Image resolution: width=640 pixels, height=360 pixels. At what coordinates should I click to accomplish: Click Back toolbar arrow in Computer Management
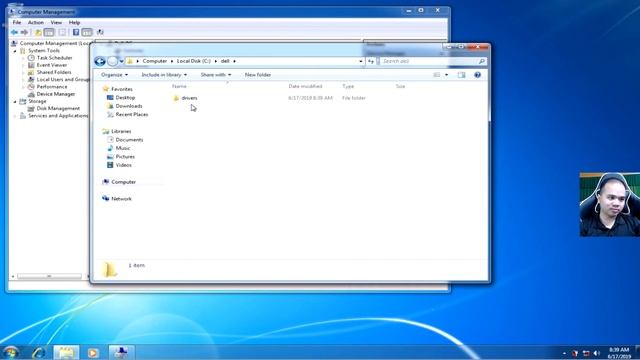[x=15, y=32]
